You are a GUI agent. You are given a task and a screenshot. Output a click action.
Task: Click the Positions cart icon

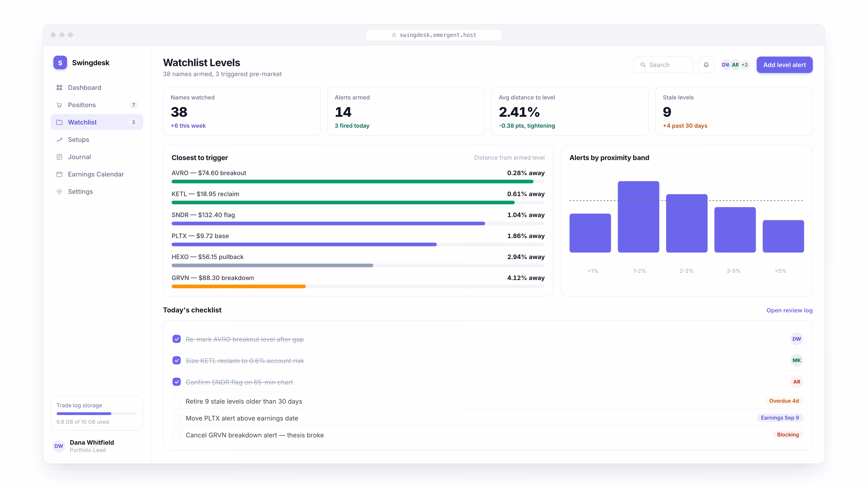tap(59, 105)
